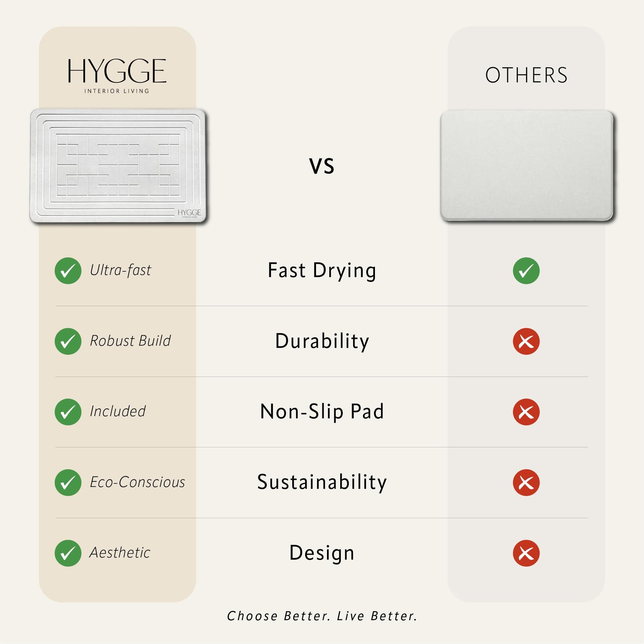Click the green checkmark beside Aesthetic

pyautogui.click(x=68, y=553)
